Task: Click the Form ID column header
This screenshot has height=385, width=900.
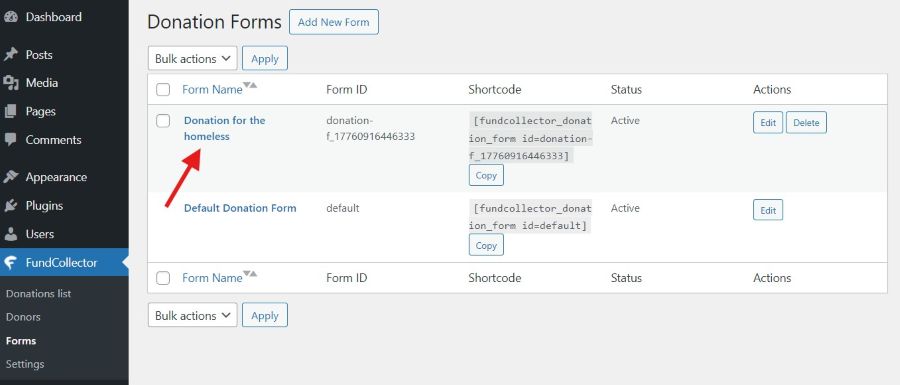Action: (x=346, y=90)
